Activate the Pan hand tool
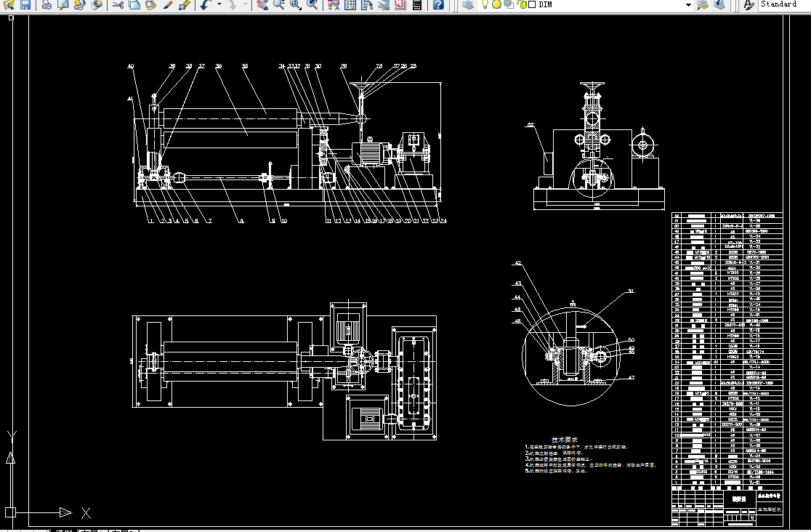The image size is (811, 532). pyautogui.click(x=263, y=4)
